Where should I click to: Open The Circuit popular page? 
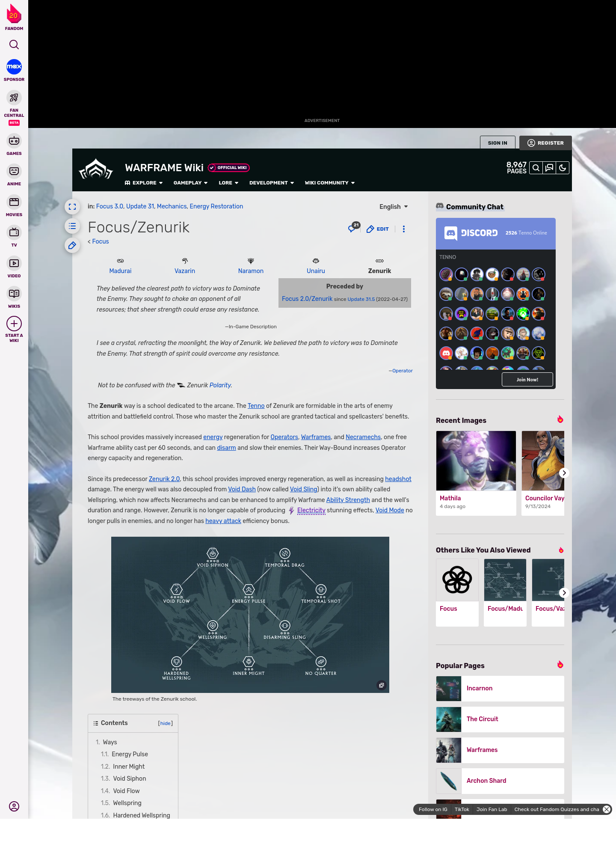click(500, 719)
